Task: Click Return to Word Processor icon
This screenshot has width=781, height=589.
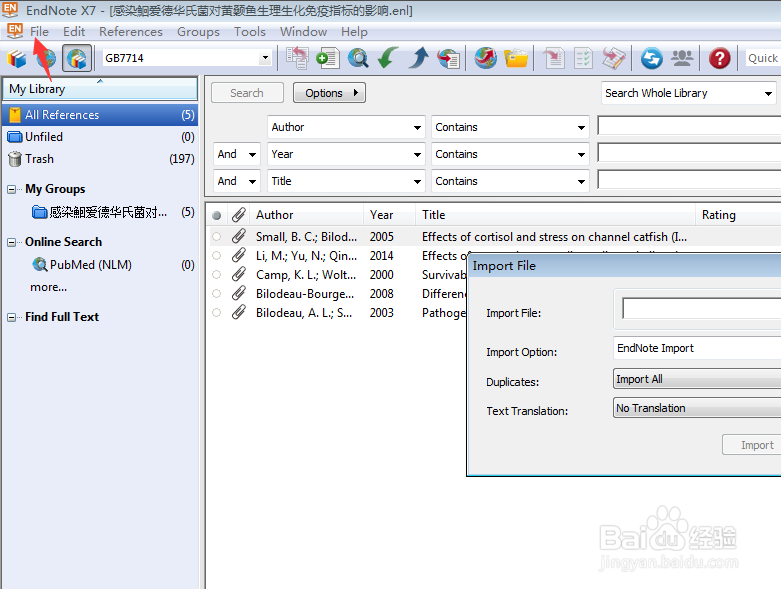Action: click(614, 58)
